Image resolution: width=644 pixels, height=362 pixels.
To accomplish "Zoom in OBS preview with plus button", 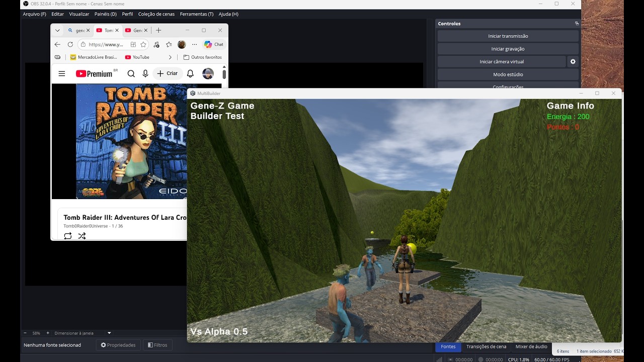I will click(48, 333).
